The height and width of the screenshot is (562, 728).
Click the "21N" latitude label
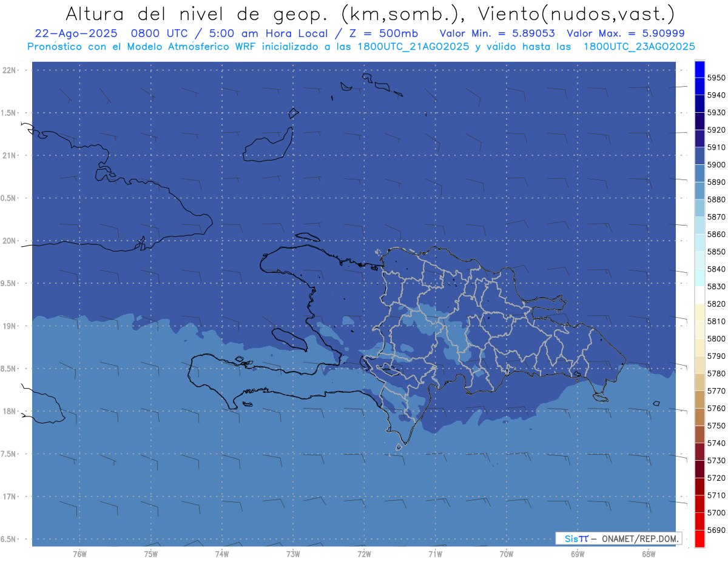click(10, 155)
